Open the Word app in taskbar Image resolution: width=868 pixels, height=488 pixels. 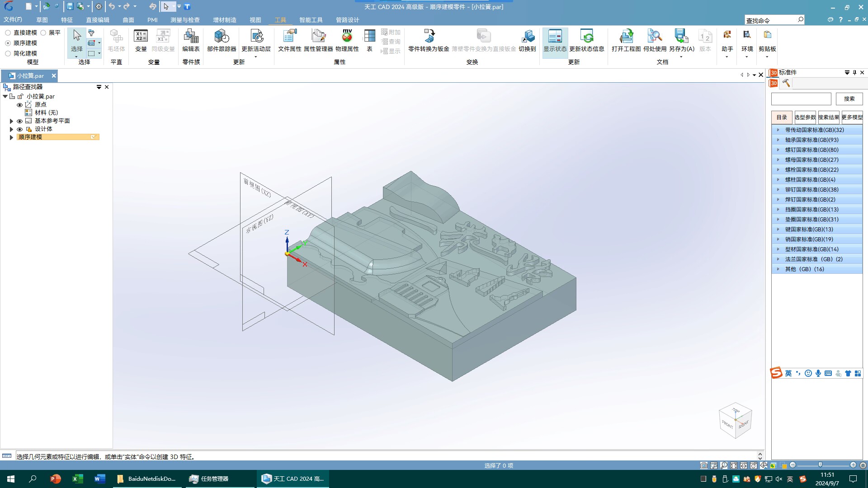99,479
